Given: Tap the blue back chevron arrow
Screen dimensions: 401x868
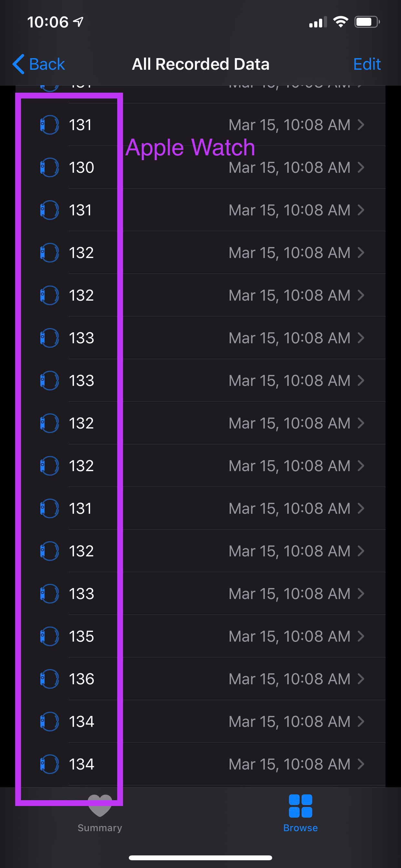Looking at the screenshot, I should pyautogui.click(x=18, y=64).
